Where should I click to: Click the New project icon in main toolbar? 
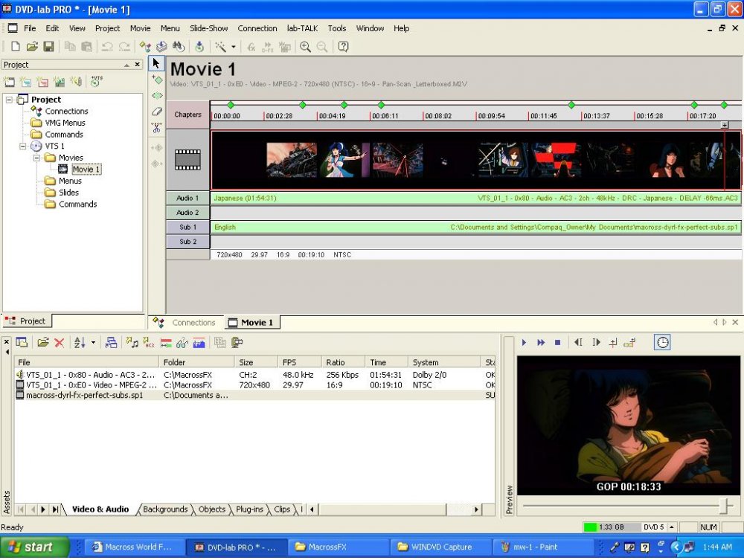coord(15,46)
